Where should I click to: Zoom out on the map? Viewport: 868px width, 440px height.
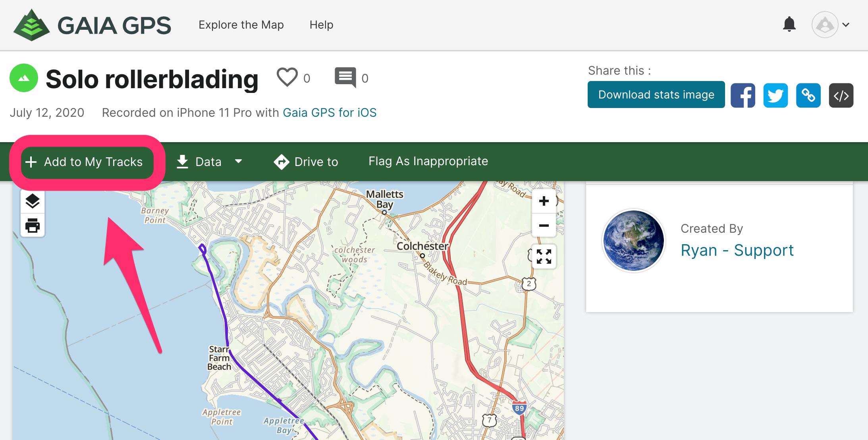[x=544, y=225]
